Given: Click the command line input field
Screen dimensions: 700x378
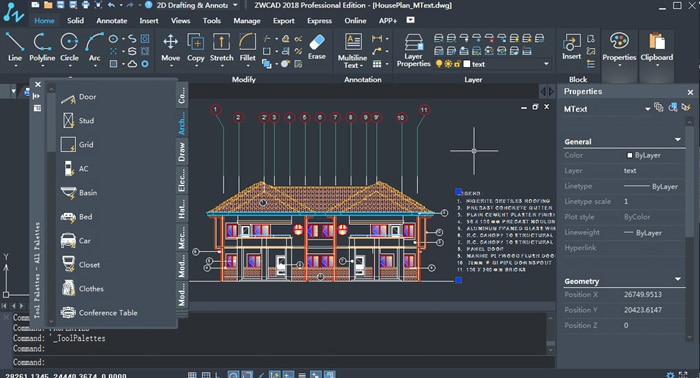Looking at the screenshot, I should click(277, 362).
